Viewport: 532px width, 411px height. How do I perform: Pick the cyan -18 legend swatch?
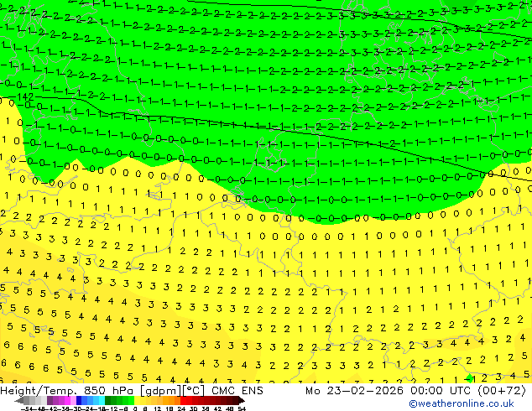pos(102,401)
